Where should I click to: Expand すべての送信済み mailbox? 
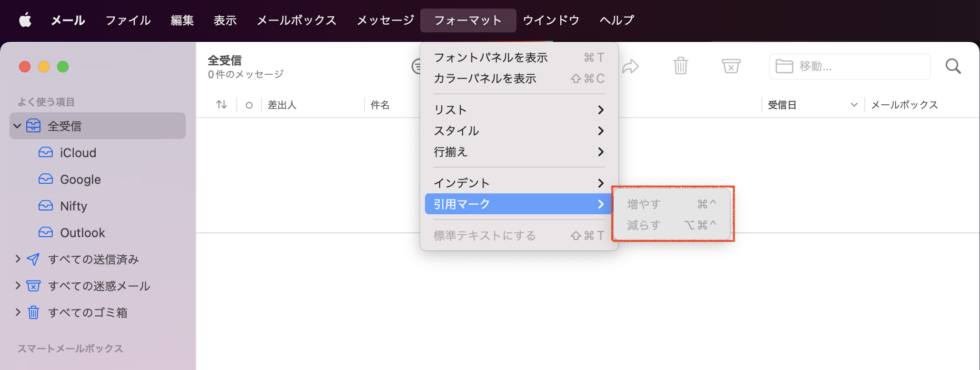click(18, 259)
